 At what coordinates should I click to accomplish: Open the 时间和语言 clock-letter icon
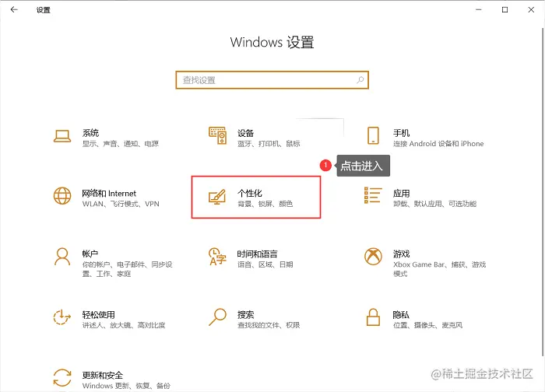[x=217, y=257]
